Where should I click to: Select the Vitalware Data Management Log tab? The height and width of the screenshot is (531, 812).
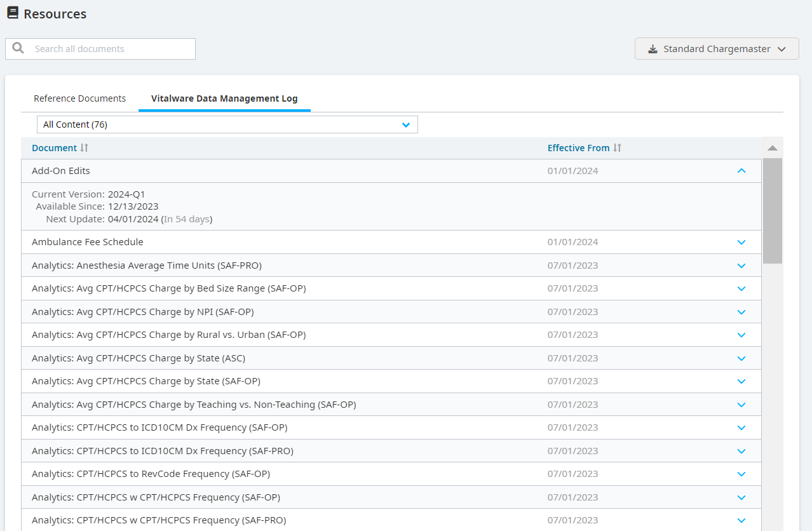click(224, 98)
